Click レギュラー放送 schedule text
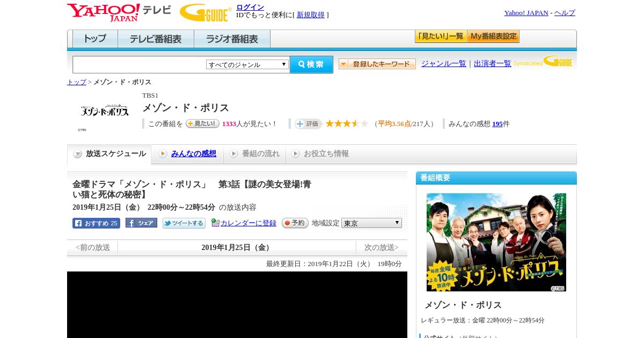This screenshot has height=338, width=644. click(x=482, y=320)
